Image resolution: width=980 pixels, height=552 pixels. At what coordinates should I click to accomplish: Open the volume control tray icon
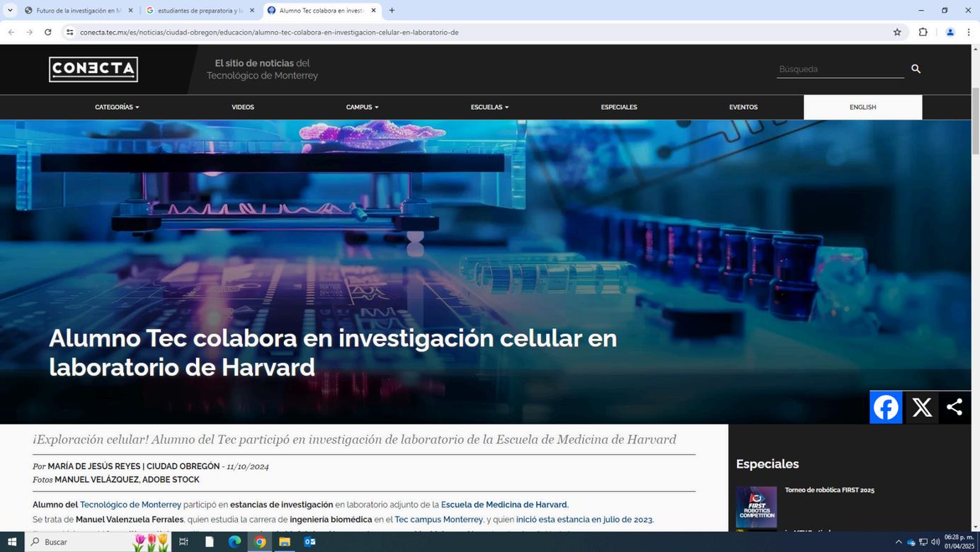[x=935, y=543]
